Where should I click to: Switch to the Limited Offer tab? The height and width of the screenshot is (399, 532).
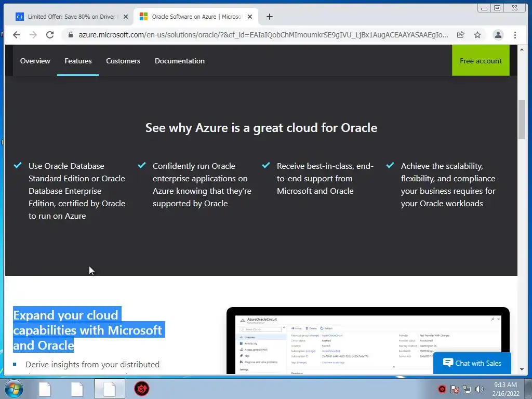[x=71, y=17]
